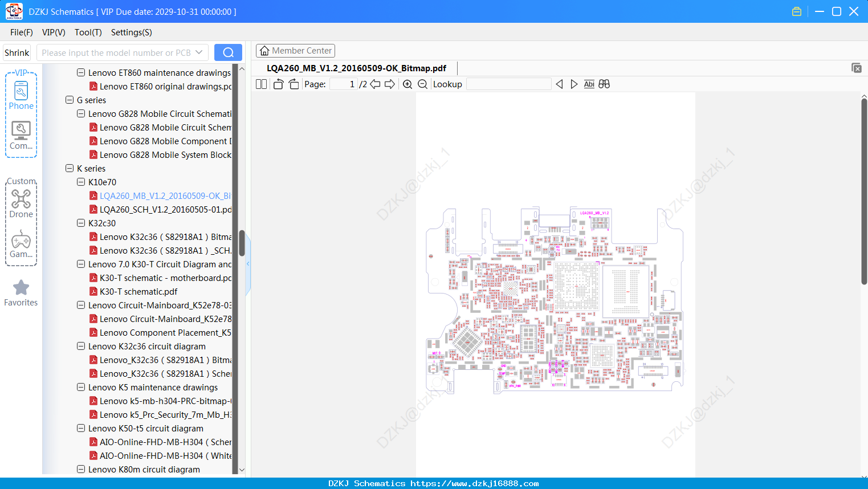Click the PDF icon beside K30-T schematic.pdf

pyautogui.click(x=93, y=291)
